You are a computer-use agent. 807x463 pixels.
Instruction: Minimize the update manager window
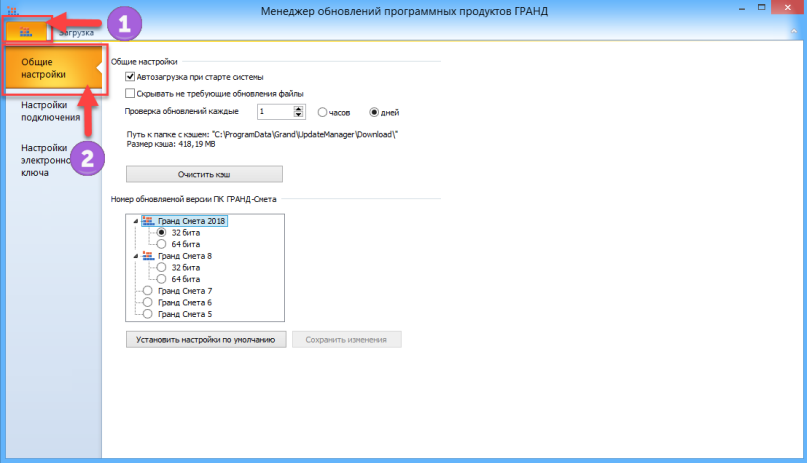point(742,9)
